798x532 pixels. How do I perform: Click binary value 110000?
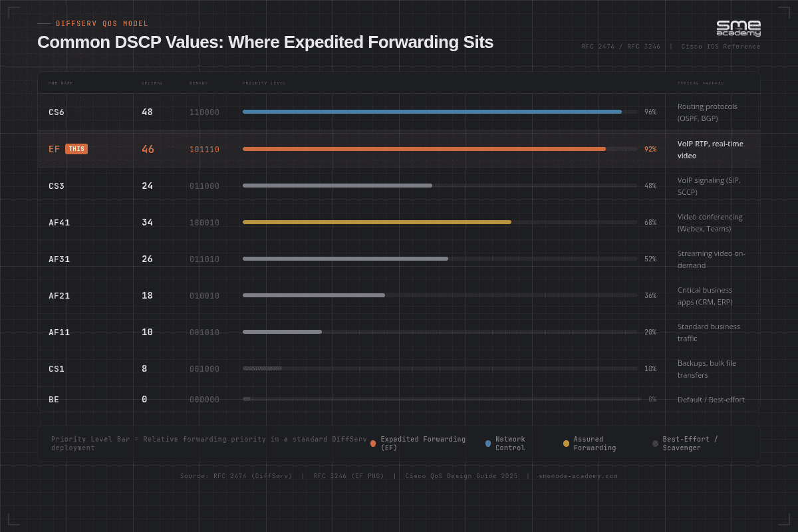(x=204, y=112)
